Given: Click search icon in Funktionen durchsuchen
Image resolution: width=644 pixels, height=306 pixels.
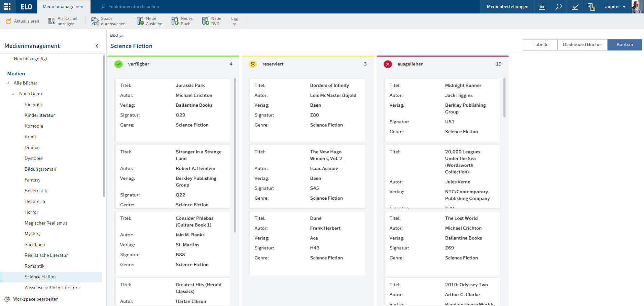Looking at the screenshot, I should click(x=103, y=7).
